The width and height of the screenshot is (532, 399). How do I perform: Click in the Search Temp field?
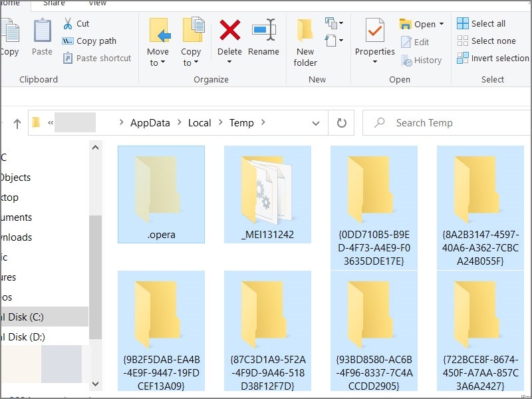click(x=447, y=123)
